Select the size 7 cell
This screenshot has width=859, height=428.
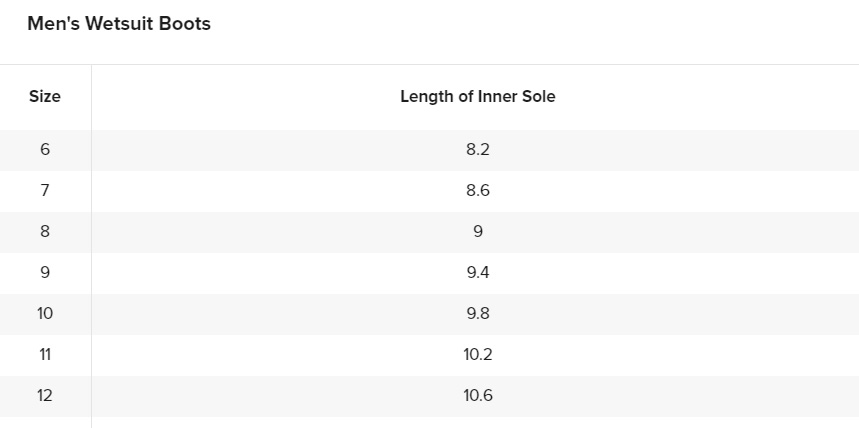[x=45, y=191]
